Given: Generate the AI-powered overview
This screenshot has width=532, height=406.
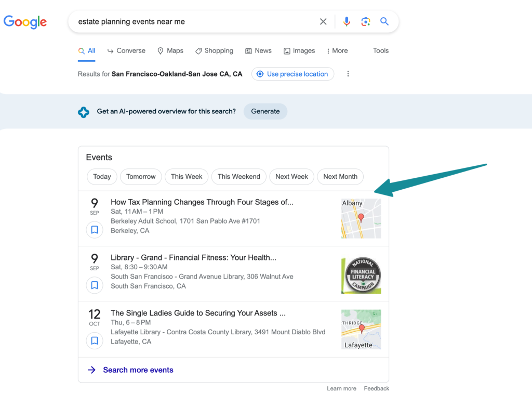Looking at the screenshot, I should click(x=265, y=111).
